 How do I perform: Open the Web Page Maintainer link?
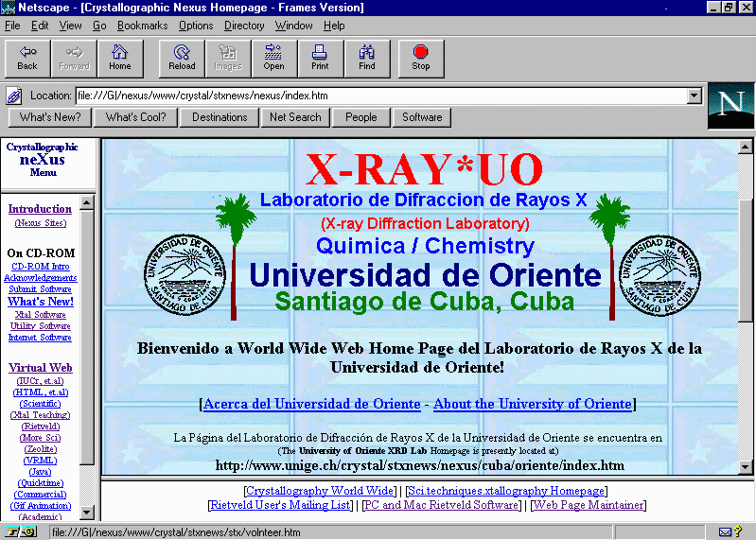[589, 505]
